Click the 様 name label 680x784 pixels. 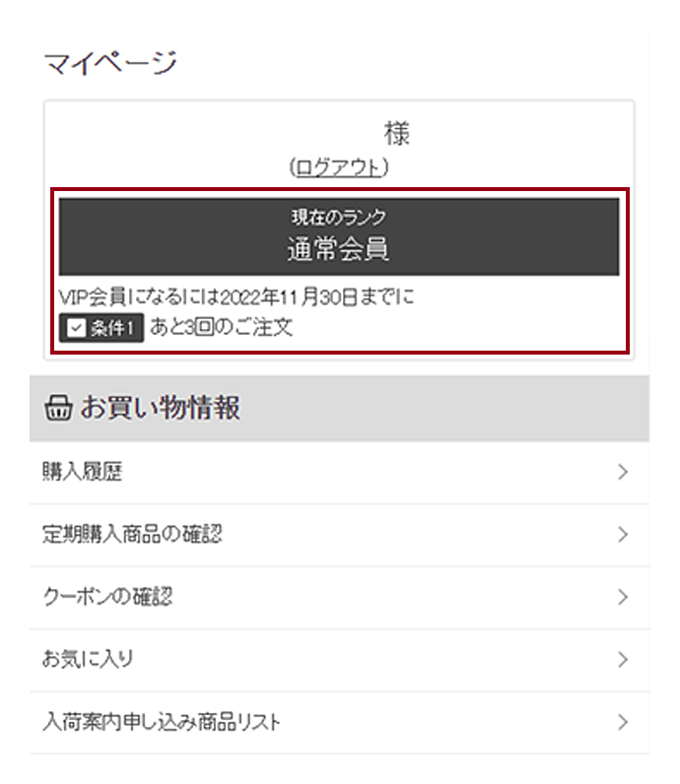[x=397, y=134]
